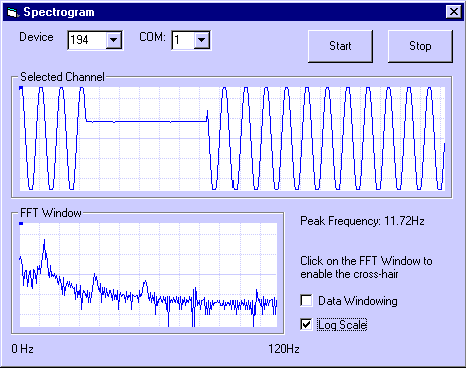Click the Peak Frequency 11.72Hz readout
This screenshot has height=368, width=466.
362,221
